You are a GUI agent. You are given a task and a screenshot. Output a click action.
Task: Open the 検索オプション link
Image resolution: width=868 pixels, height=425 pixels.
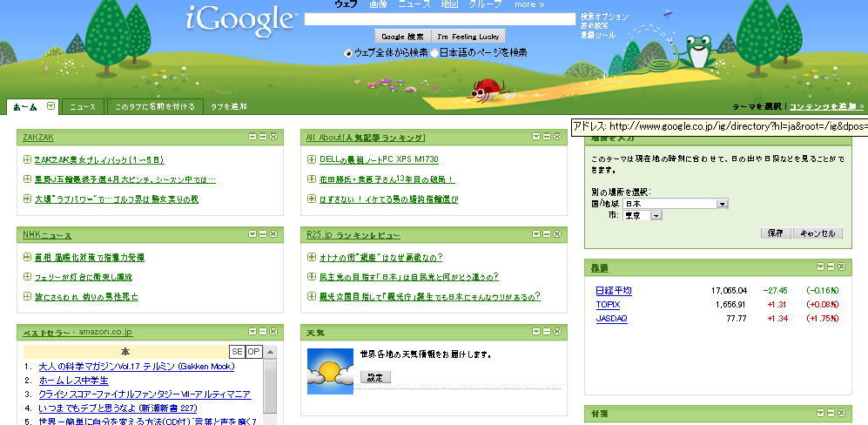point(604,17)
